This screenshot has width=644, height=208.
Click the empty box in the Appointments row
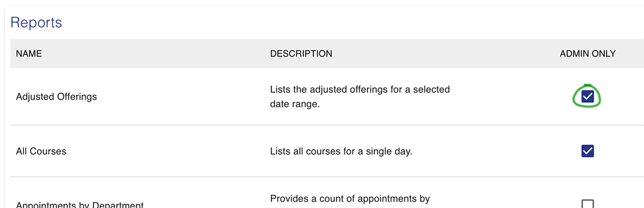588,204
